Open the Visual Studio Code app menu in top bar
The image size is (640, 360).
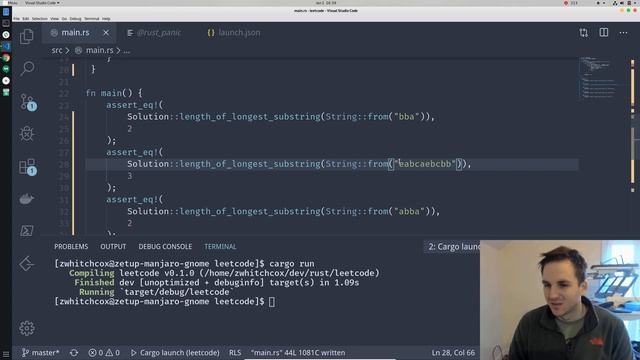point(42,3)
